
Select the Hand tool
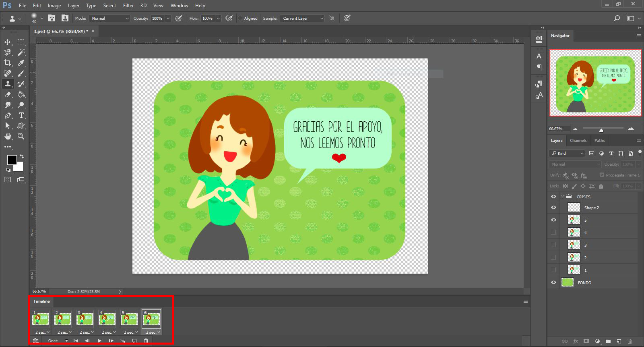tap(8, 136)
